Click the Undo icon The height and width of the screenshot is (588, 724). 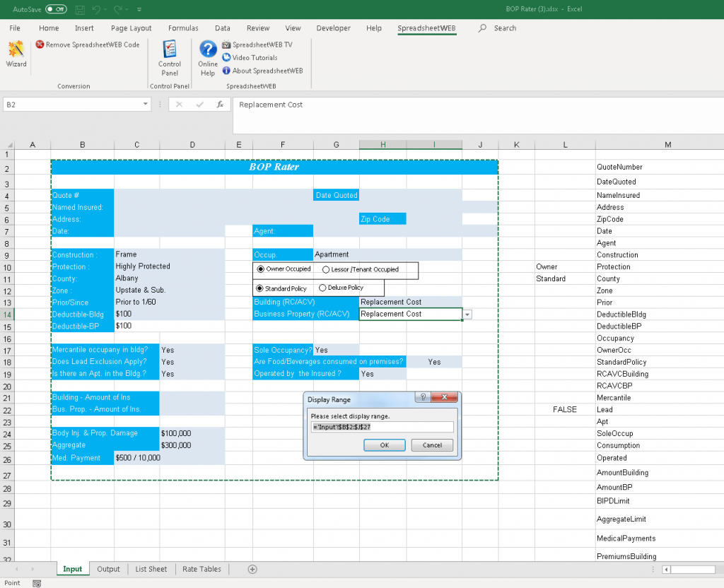point(96,9)
